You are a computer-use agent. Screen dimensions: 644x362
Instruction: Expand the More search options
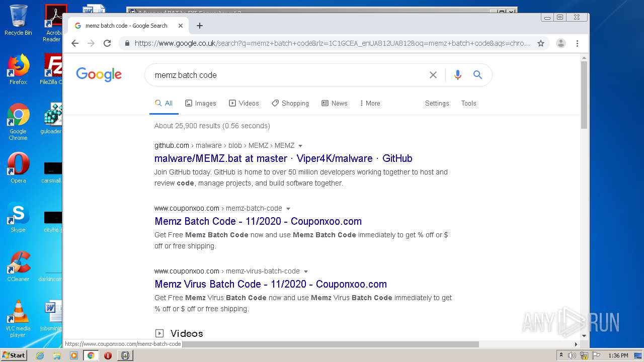coord(370,103)
